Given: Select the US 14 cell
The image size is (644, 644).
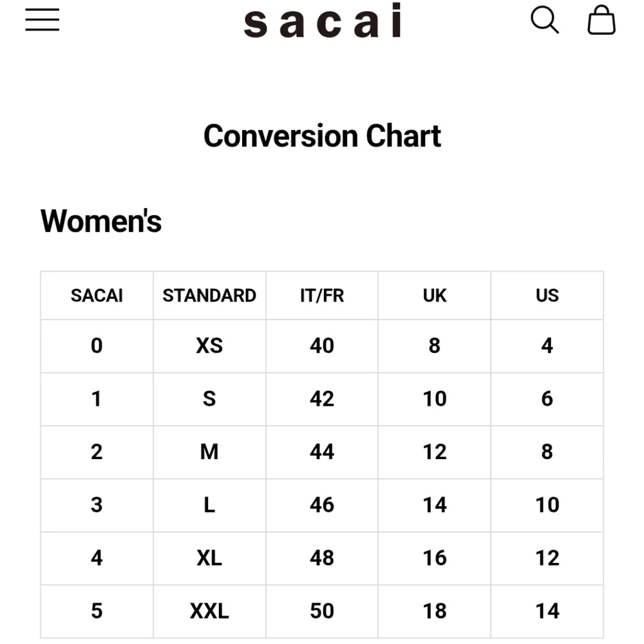Looking at the screenshot, I should coord(547,611).
